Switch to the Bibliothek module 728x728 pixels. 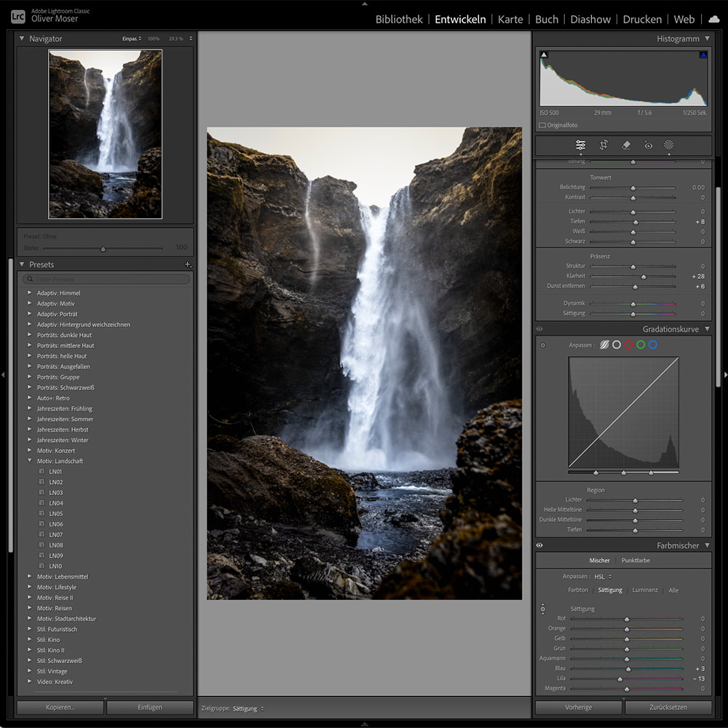pyautogui.click(x=399, y=19)
